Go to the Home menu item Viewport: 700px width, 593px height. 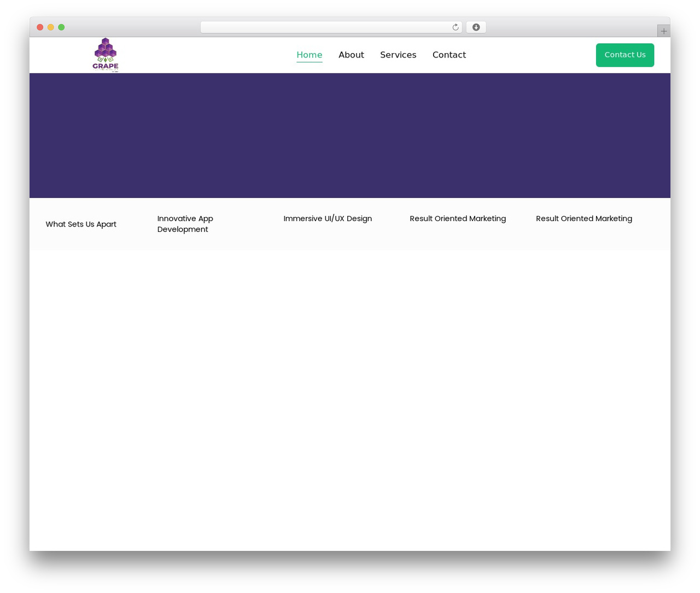310,55
